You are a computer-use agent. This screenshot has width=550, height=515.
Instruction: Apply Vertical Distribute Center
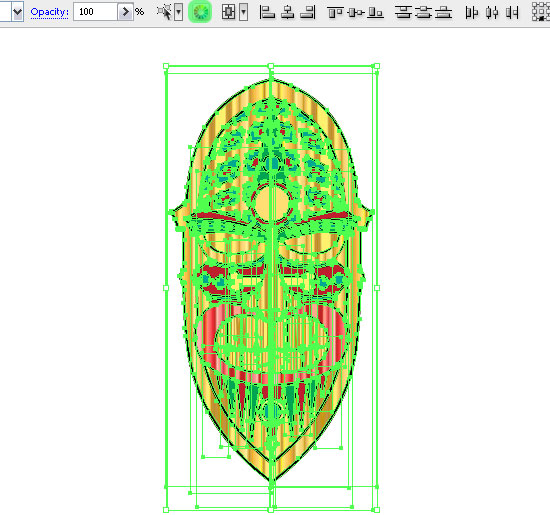click(x=424, y=13)
